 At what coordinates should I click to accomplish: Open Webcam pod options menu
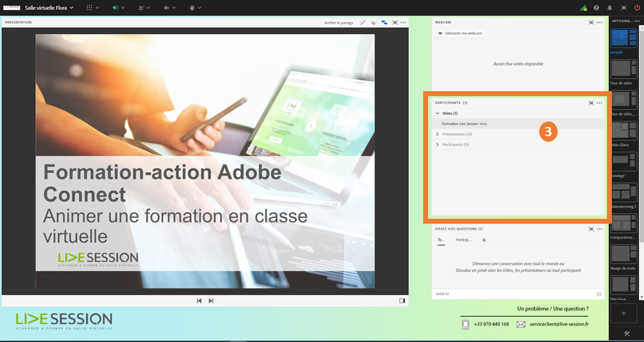click(x=599, y=23)
